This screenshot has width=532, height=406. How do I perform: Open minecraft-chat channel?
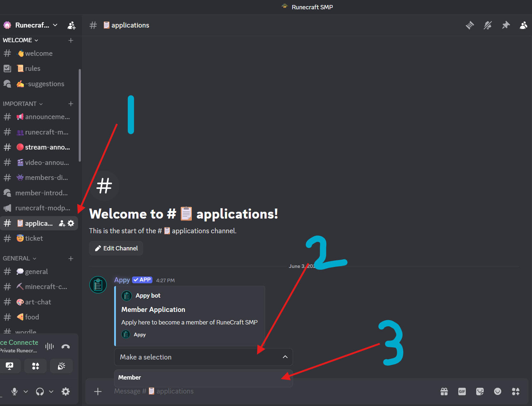click(x=39, y=287)
